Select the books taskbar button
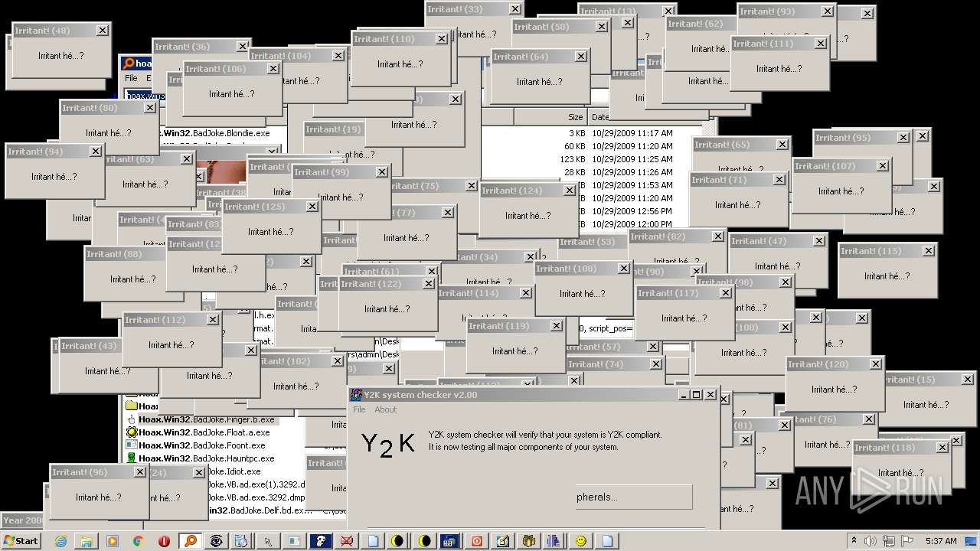 click(554, 540)
